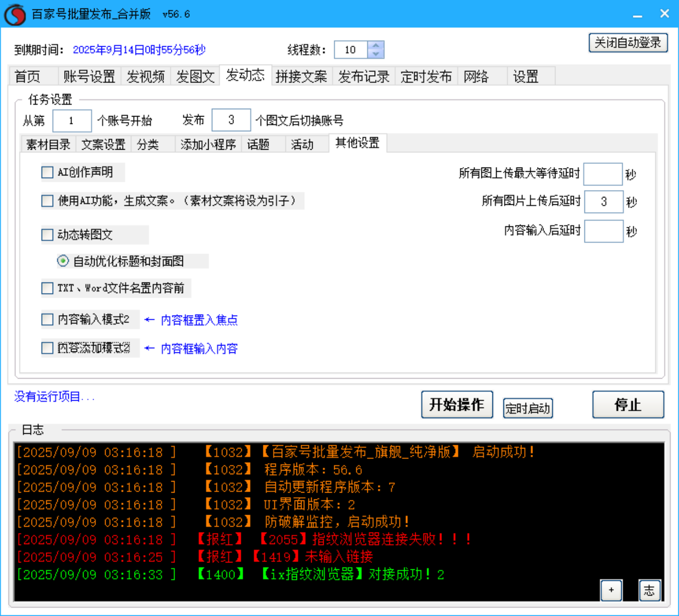Enable 内容输入模式2
679x616 pixels.
[47, 319]
